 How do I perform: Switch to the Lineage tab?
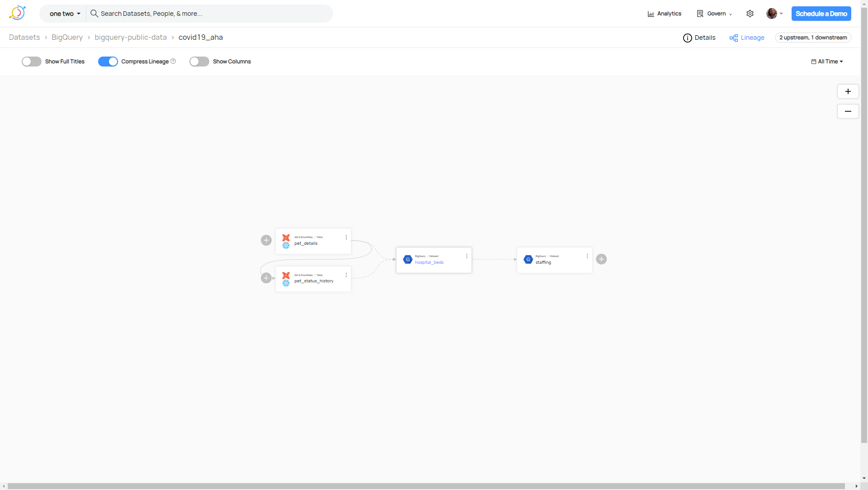tap(747, 38)
